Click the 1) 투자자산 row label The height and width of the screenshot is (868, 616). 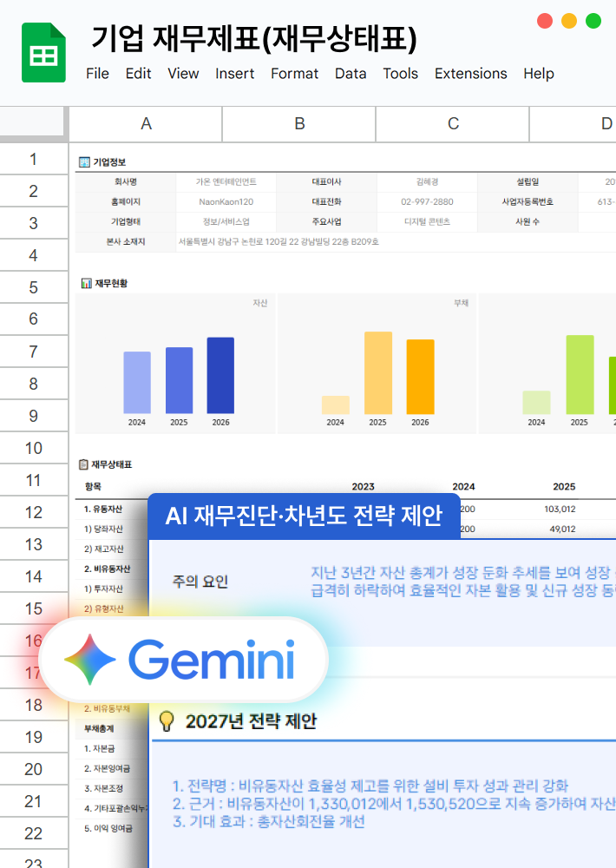click(x=103, y=589)
